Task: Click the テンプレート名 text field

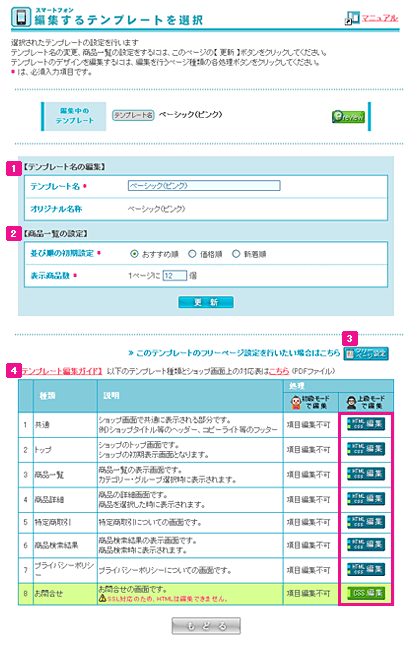Action: [204, 186]
